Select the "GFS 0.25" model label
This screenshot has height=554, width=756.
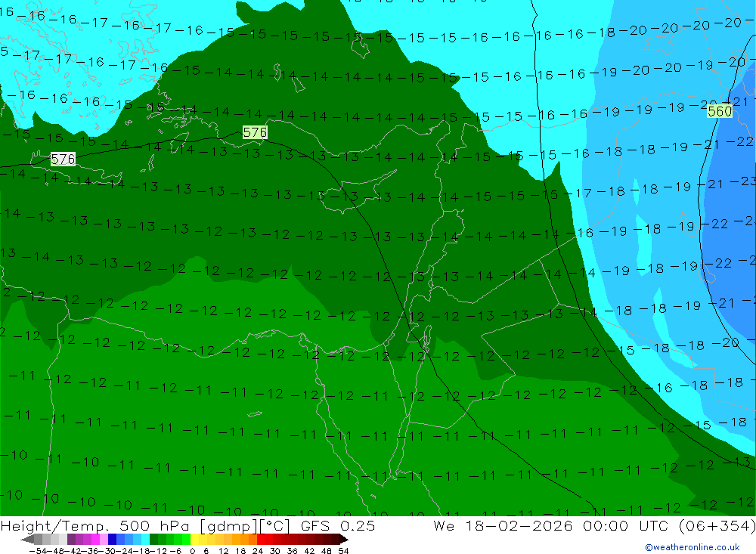337,525
